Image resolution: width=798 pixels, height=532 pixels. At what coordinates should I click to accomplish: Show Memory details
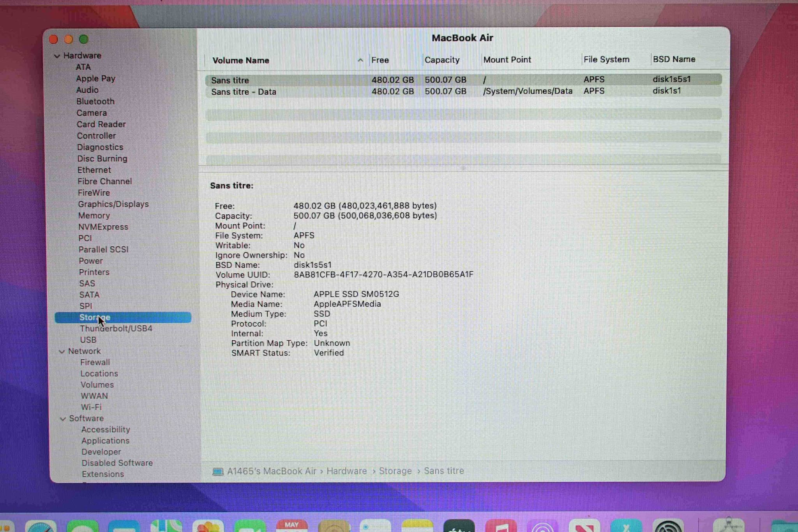tap(94, 216)
